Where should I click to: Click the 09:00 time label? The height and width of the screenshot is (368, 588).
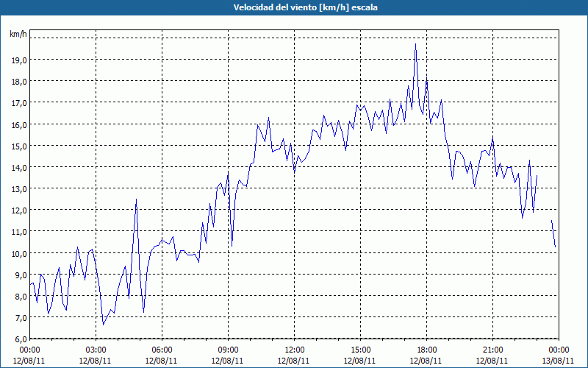point(228,350)
